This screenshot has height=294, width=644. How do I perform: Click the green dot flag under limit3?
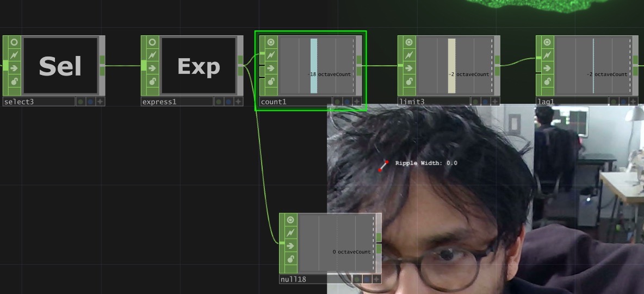click(475, 102)
